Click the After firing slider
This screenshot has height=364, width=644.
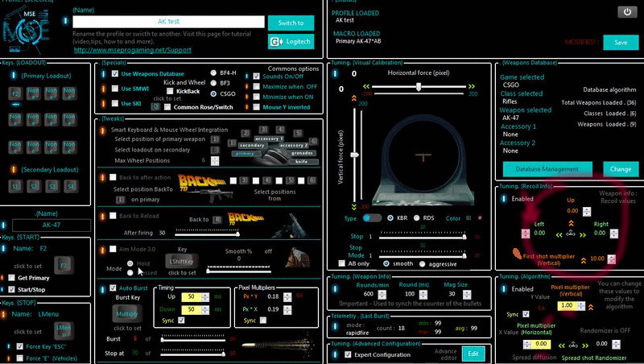coord(207,234)
